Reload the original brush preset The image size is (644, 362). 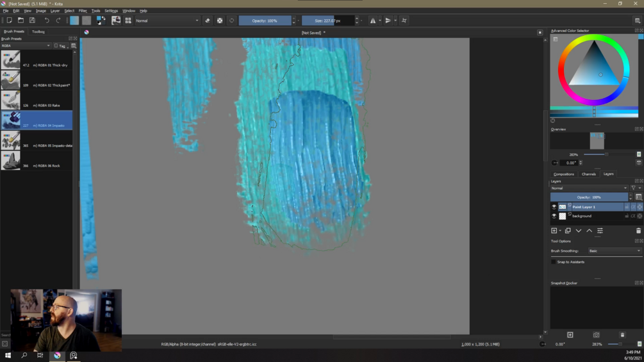click(x=231, y=21)
